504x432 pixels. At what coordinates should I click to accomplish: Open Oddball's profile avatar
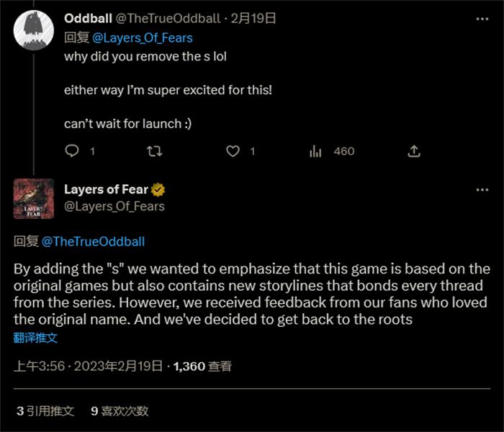[34, 30]
